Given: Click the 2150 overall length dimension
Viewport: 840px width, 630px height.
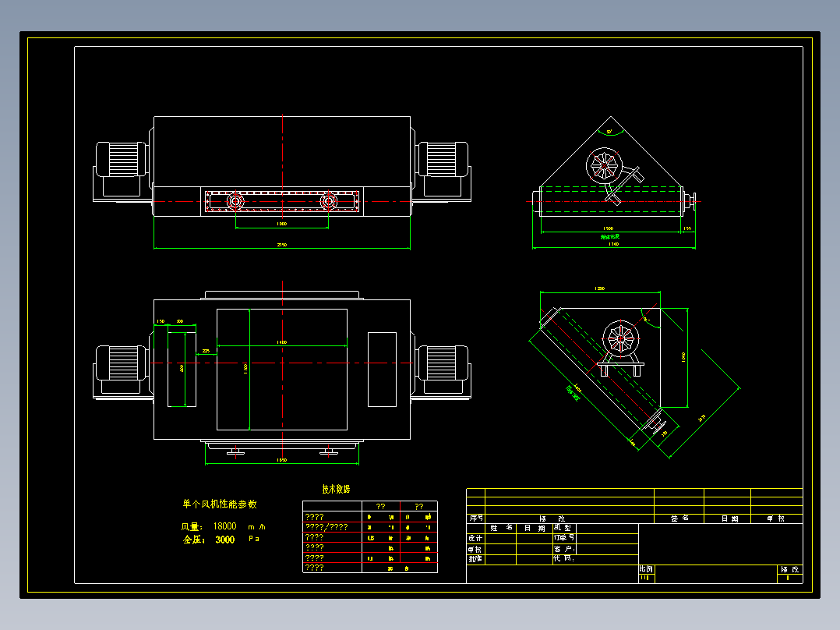Looking at the screenshot, I should [282, 245].
